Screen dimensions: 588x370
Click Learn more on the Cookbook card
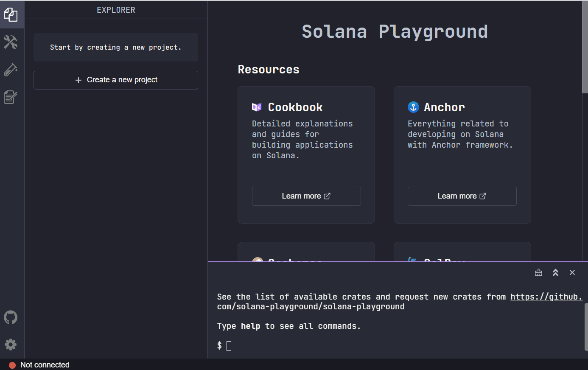306,196
